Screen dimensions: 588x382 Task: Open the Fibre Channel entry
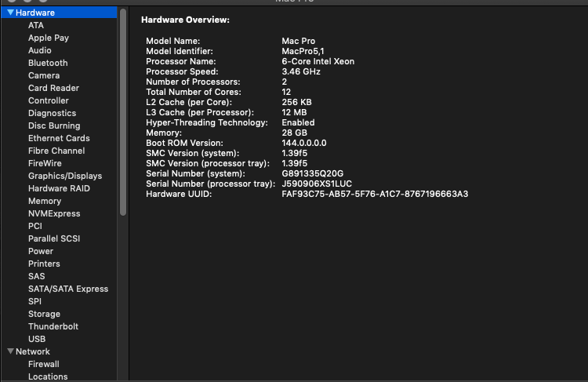coord(56,151)
